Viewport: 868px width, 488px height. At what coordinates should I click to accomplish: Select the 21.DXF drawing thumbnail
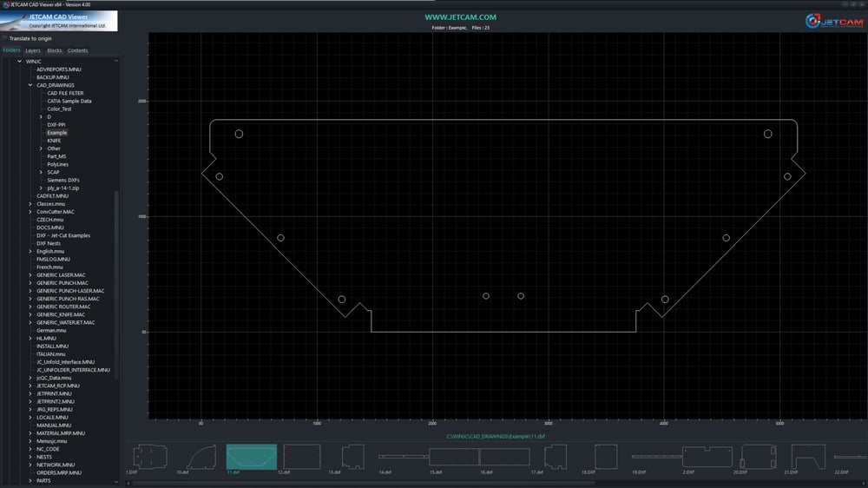(803, 457)
